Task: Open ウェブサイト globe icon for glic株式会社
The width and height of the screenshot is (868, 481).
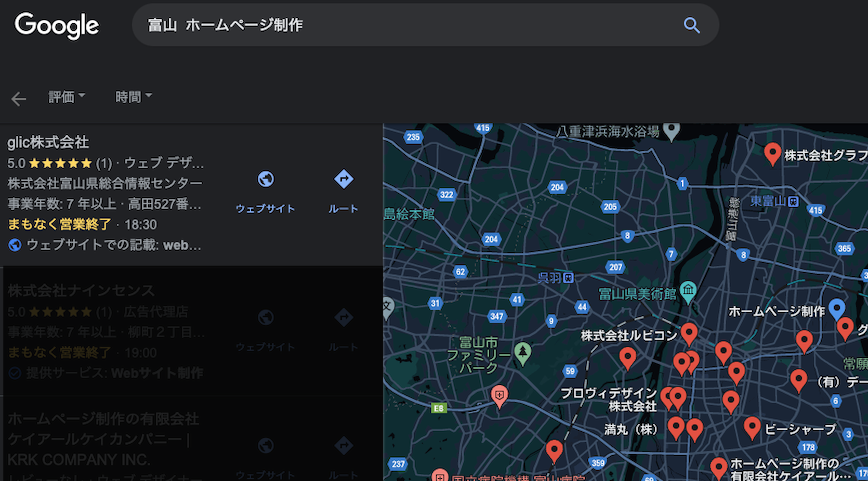Action: point(266,179)
